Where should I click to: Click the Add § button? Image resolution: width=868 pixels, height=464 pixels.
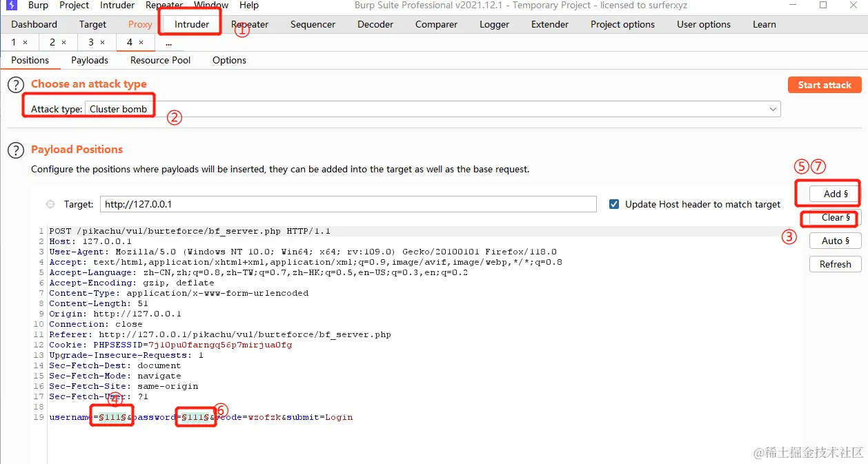[836, 194]
